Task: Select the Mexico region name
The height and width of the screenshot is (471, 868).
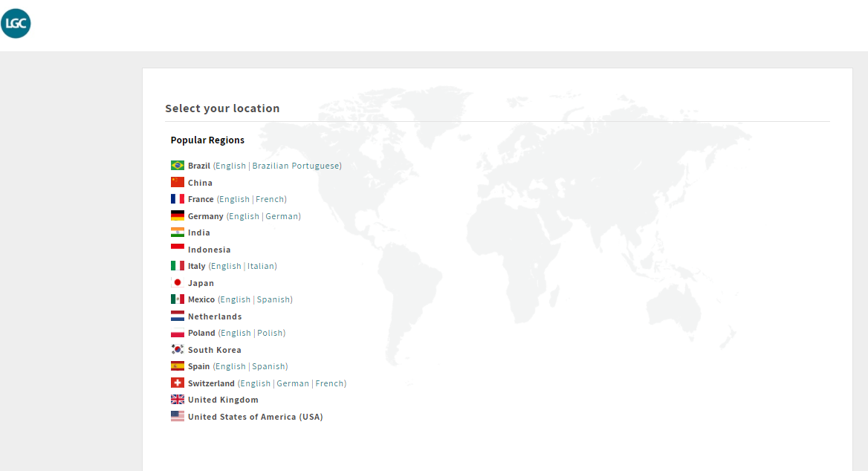Action: (201, 299)
